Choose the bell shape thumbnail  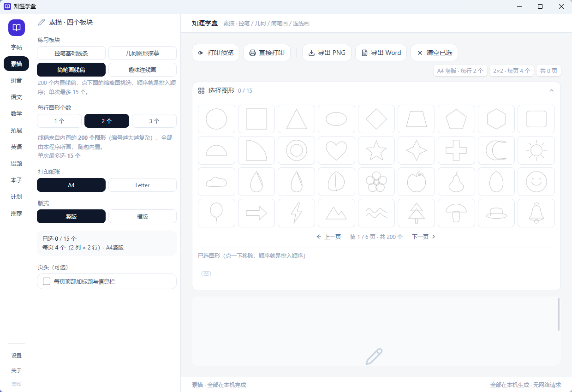pos(536,213)
